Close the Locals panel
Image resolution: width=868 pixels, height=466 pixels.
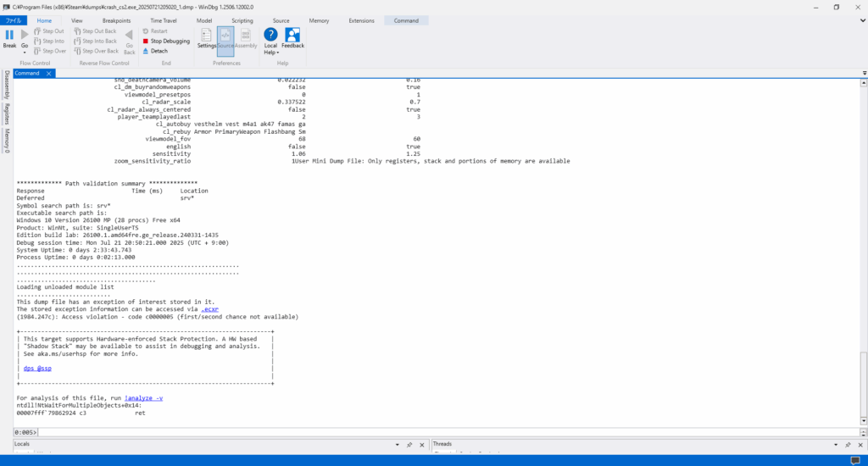coord(422,445)
